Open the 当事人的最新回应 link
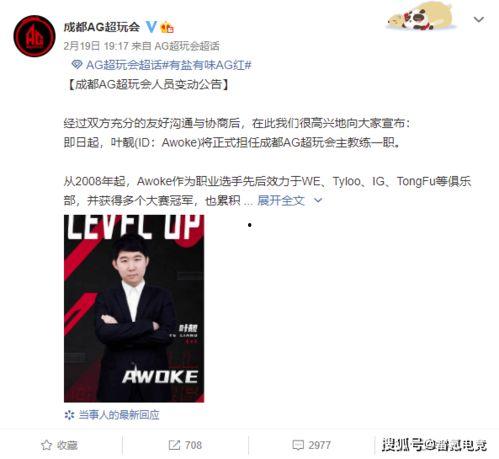 (119, 415)
